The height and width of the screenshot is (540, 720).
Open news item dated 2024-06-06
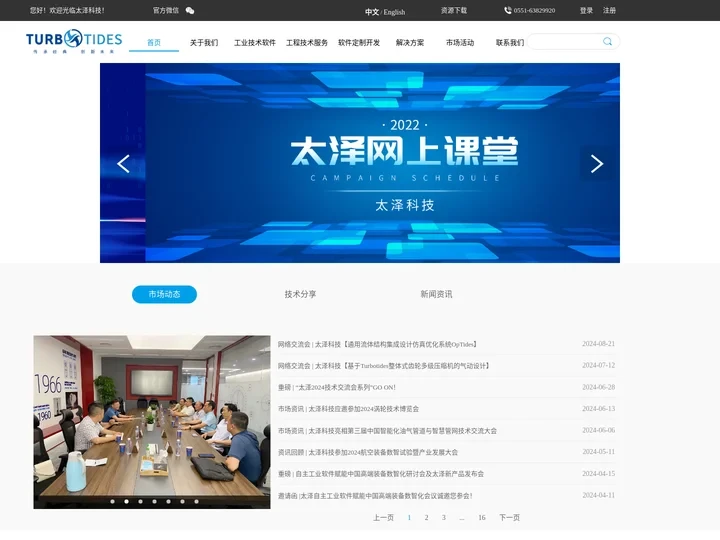(x=387, y=431)
